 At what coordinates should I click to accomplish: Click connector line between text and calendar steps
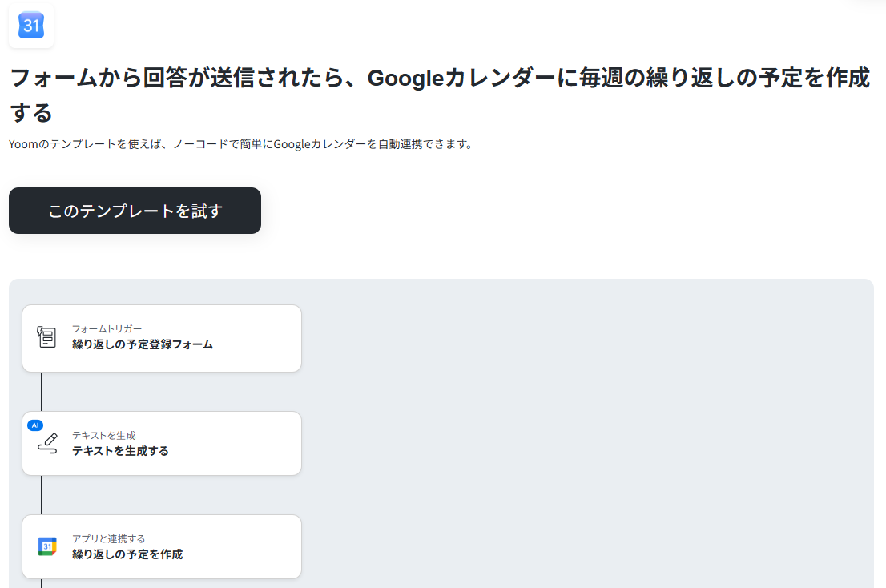tap(42, 495)
